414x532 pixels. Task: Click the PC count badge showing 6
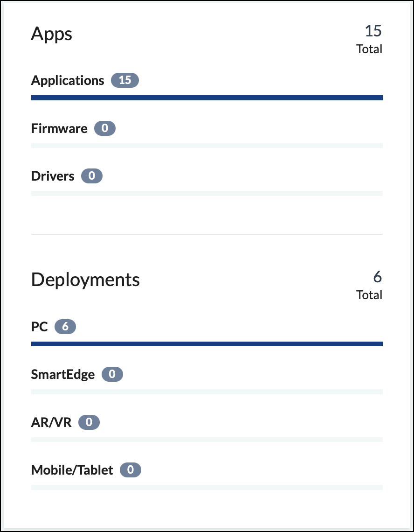[x=65, y=326]
